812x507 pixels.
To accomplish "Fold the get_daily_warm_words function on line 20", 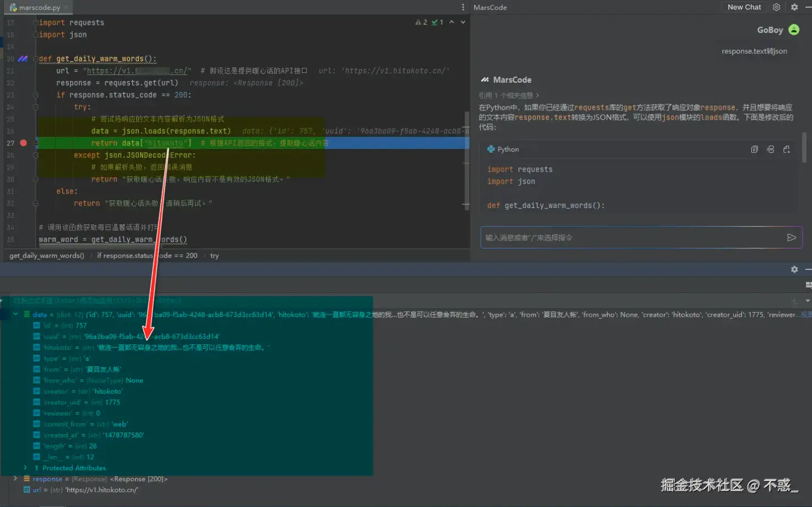I will pos(35,58).
